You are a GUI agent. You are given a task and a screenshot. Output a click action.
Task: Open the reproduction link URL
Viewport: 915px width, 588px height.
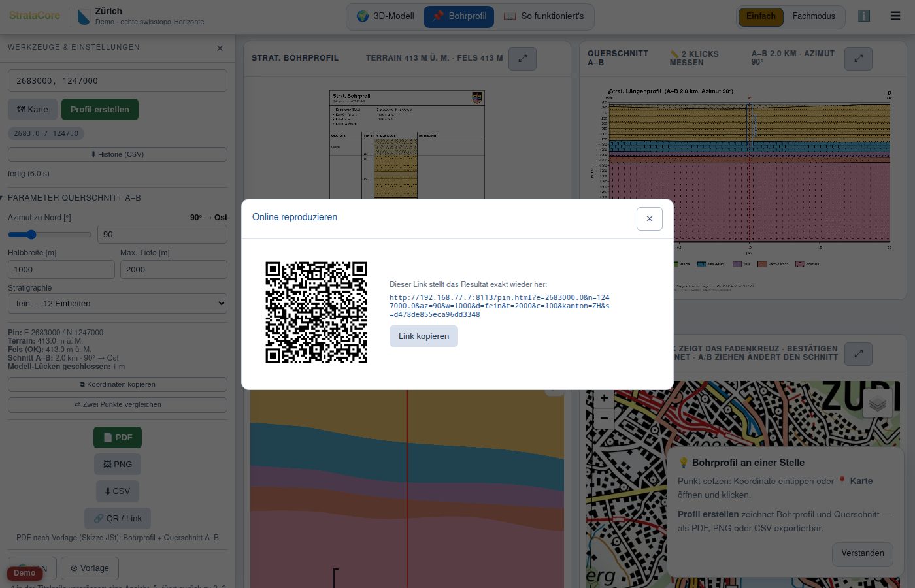click(x=499, y=306)
